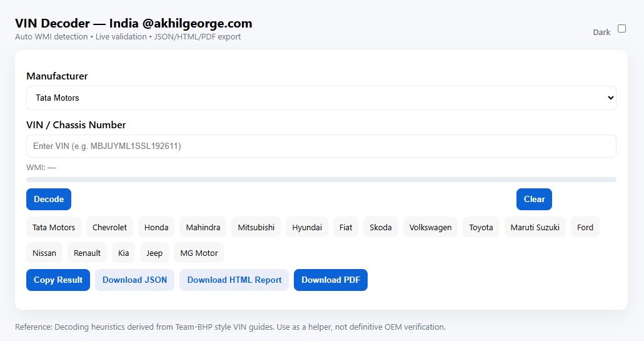Viewport: 644px width, 341px height.
Task: Pick the Volkswagen chip
Action: tap(430, 227)
